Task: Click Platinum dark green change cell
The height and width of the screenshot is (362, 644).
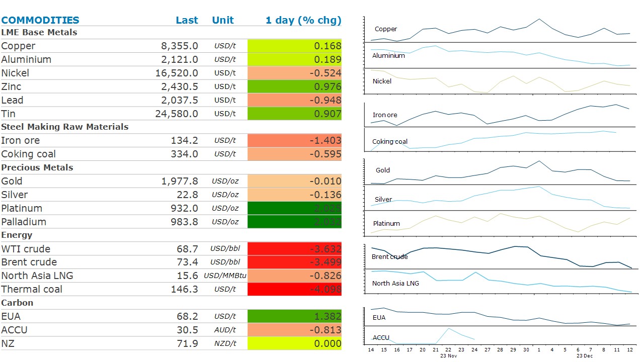Action: pyautogui.click(x=294, y=208)
